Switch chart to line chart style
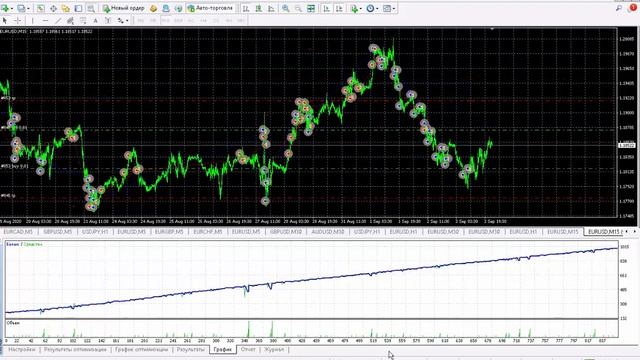 click(x=271, y=8)
